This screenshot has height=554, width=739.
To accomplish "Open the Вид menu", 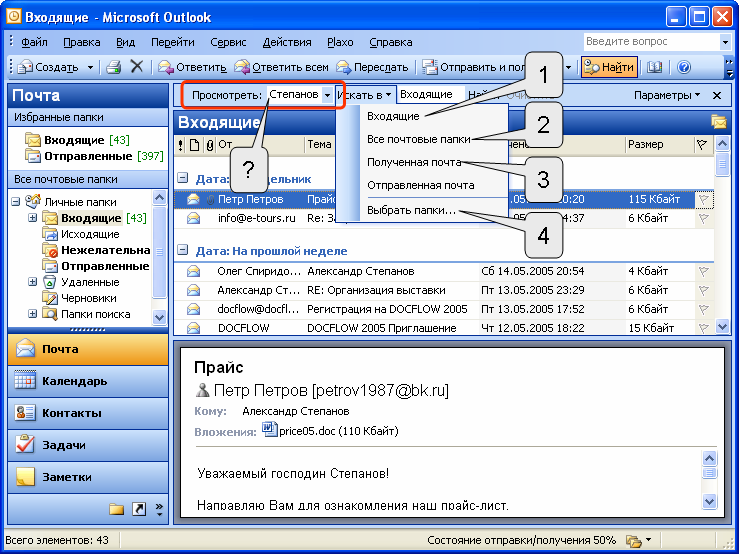I will [x=125, y=42].
